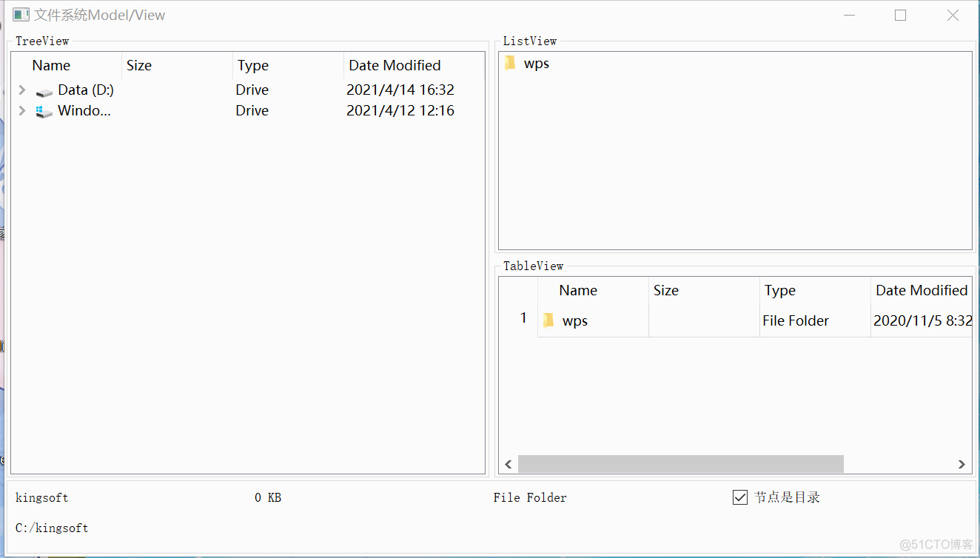Image resolution: width=980 pixels, height=558 pixels.
Task: Click the TableView Size column header
Action: click(704, 290)
